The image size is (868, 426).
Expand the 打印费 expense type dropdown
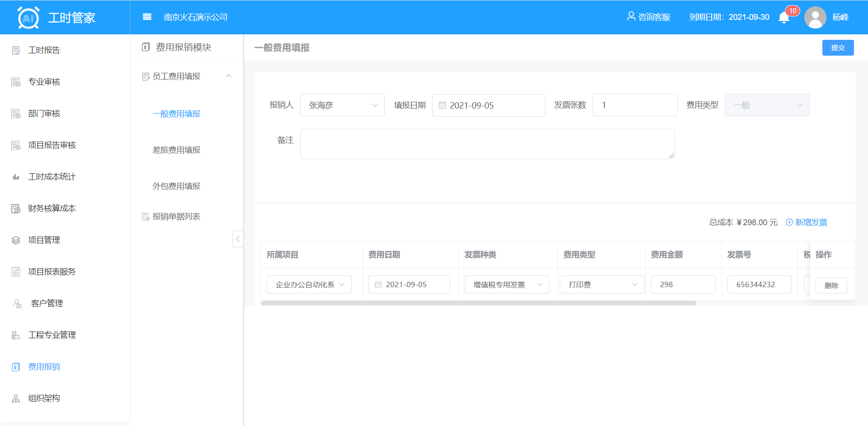coord(602,284)
